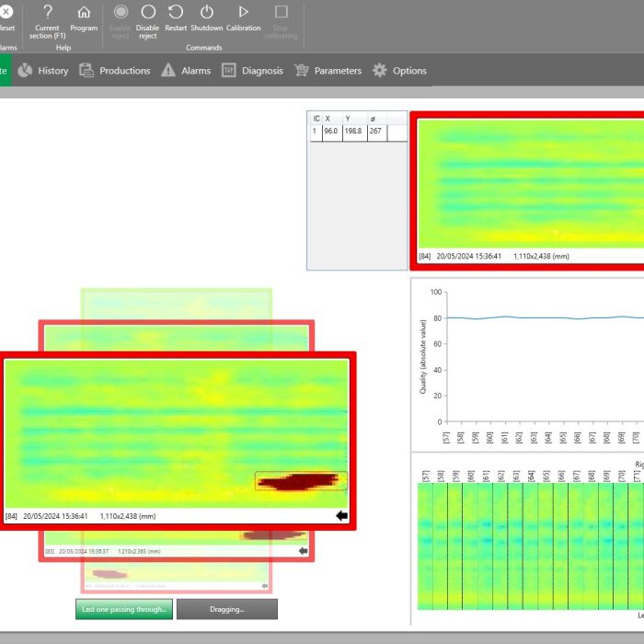Click the 'Dragging...' button
Image resolution: width=644 pixels, height=644 pixels.
click(x=226, y=609)
